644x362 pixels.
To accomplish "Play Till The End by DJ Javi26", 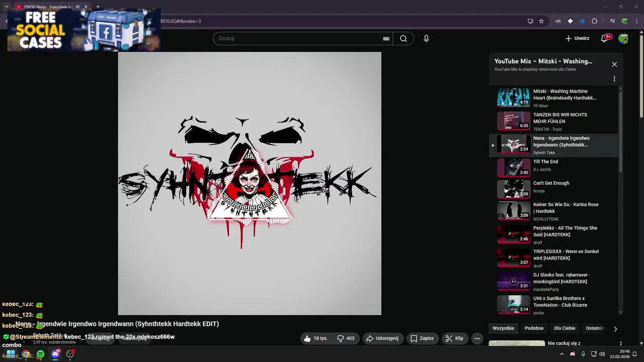I will point(553,168).
